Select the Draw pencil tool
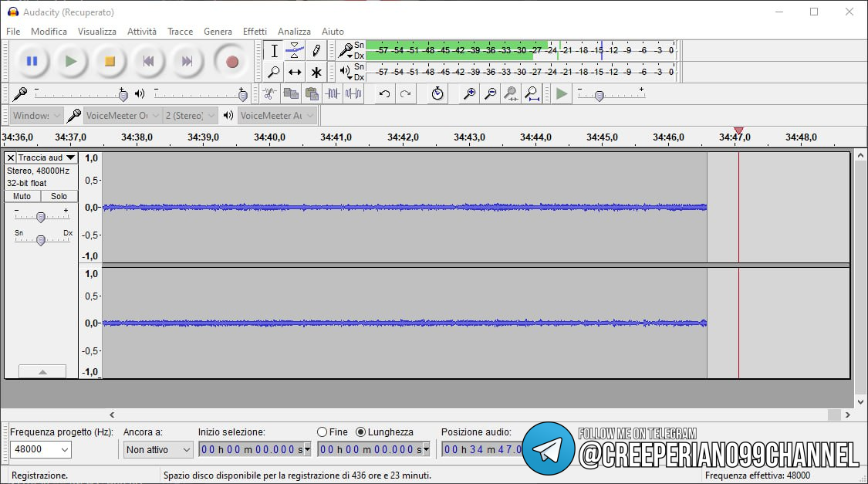This screenshot has height=484, width=868. click(316, 51)
